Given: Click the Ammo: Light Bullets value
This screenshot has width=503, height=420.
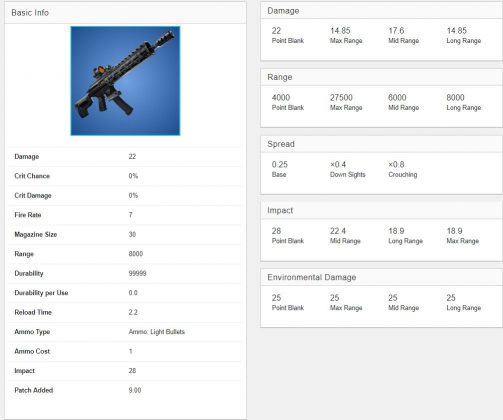Looking at the screenshot, I should point(157,332).
